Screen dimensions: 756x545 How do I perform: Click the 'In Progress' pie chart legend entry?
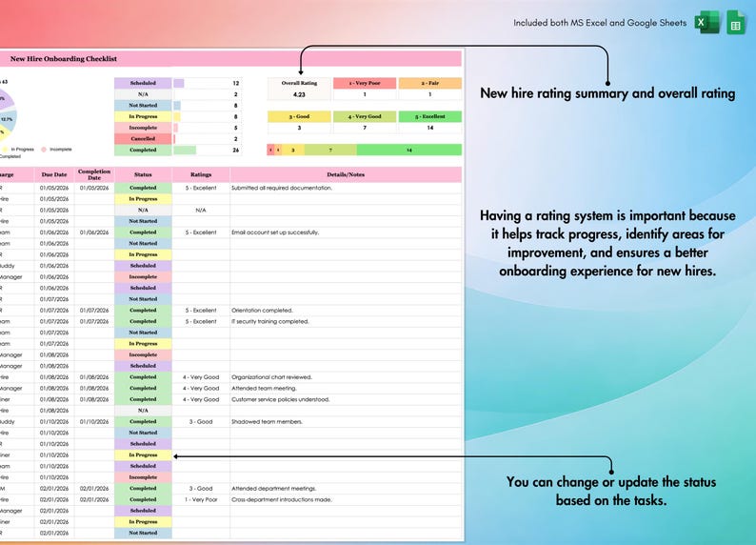tap(19, 150)
